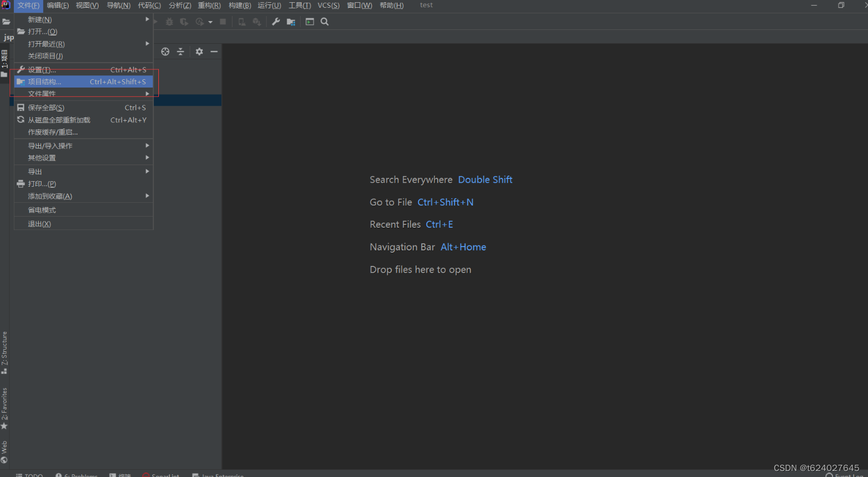Click the magnifier Search Everywhere icon
The width and height of the screenshot is (868, 477).
tap(325, 22)
